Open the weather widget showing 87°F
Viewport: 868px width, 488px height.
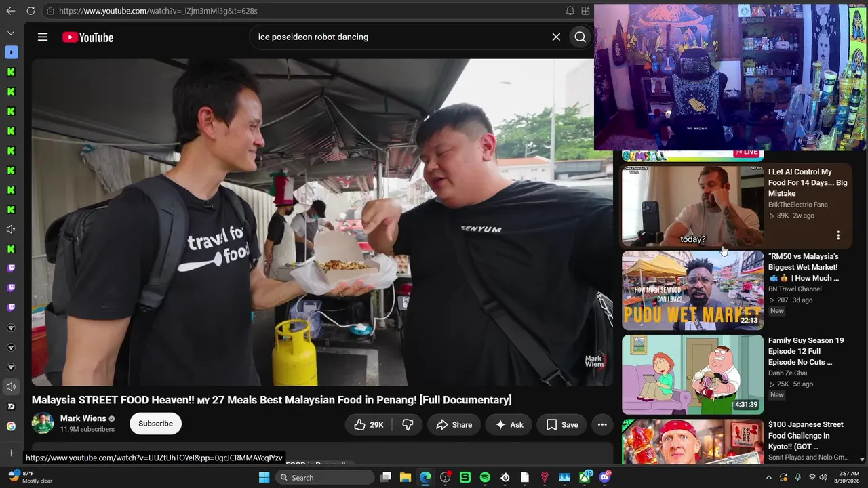point(28,478)
